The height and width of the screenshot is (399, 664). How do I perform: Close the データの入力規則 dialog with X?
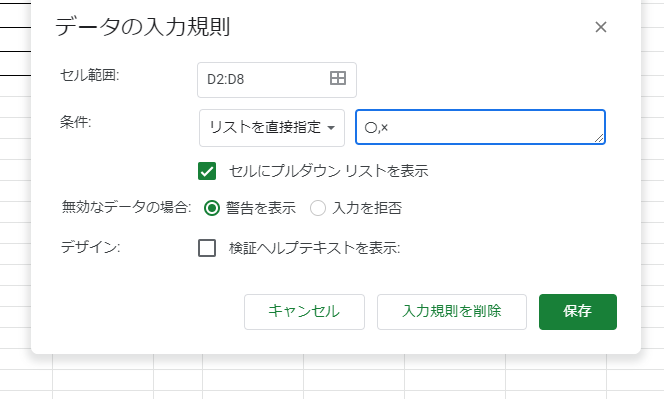600,27
